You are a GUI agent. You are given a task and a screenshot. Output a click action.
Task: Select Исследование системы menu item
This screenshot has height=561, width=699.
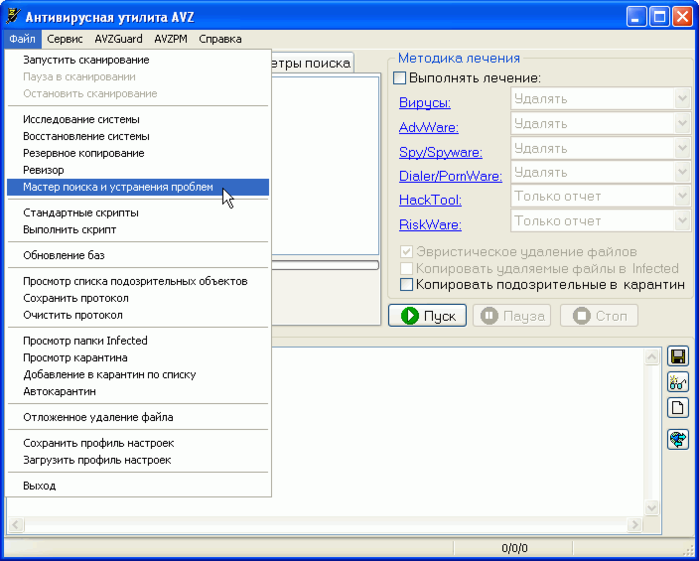tap(138, 120)
